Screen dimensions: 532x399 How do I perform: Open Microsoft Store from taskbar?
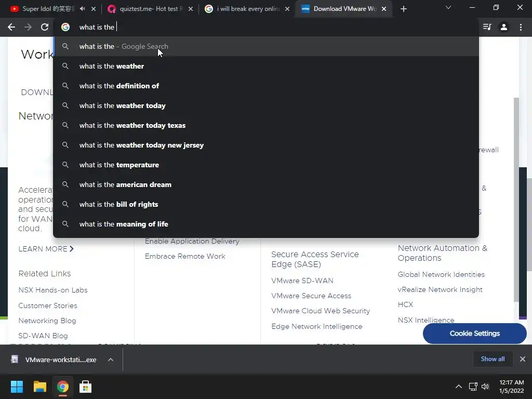click(86, 387)
